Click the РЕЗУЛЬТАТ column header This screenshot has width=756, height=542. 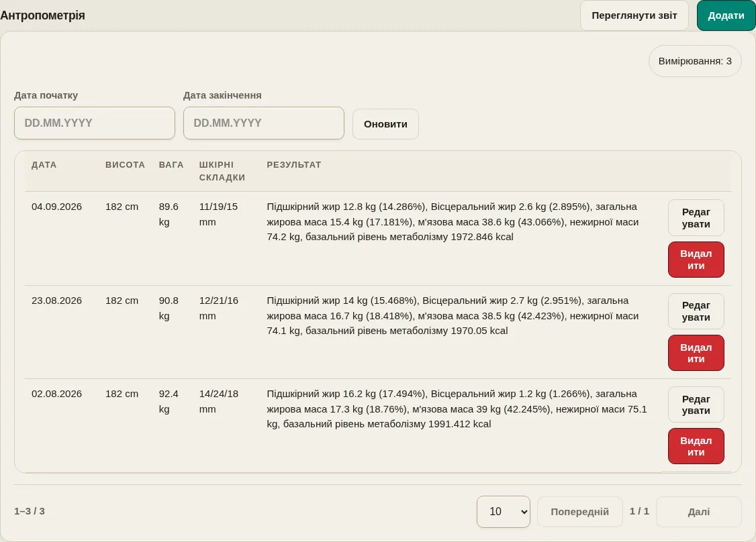293,165
